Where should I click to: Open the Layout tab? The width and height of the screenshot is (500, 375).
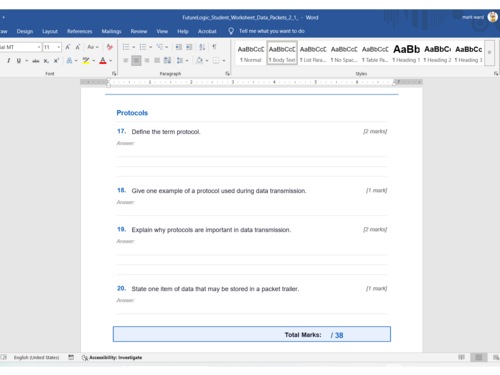click(x=50, y=31)
